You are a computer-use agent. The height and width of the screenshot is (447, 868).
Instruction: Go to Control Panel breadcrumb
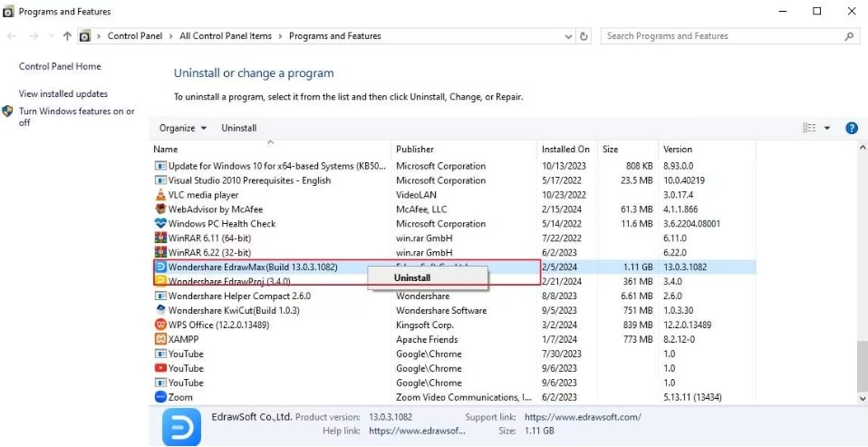click(135, 36)
